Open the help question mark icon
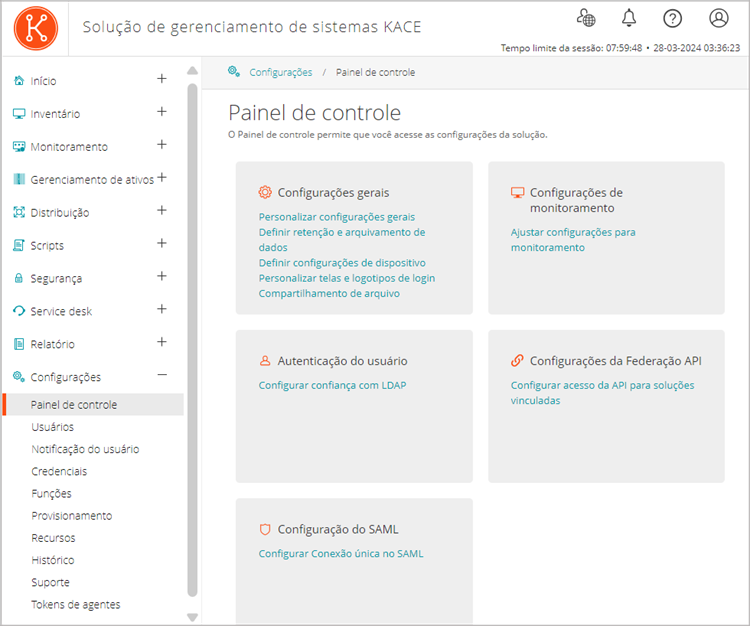Screen dimensions: 750x626 click(673, 18)
